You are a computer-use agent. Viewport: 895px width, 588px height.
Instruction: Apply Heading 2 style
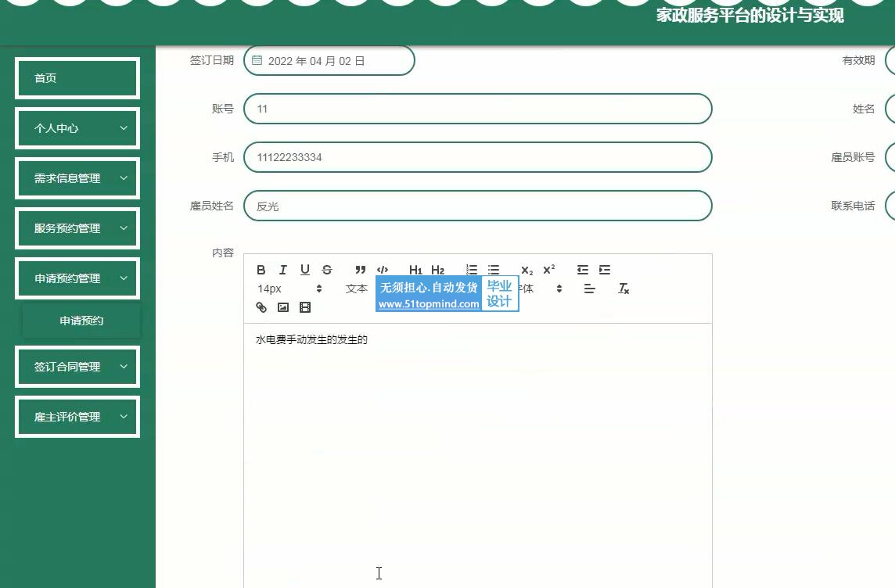click(438, 270)
